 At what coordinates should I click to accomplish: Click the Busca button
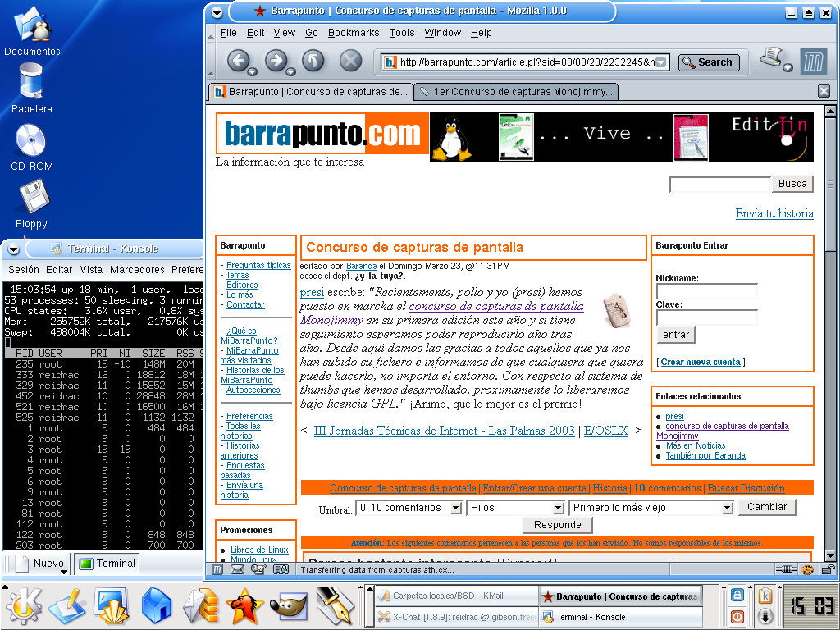pyautogui.click(x=792, y=183)
